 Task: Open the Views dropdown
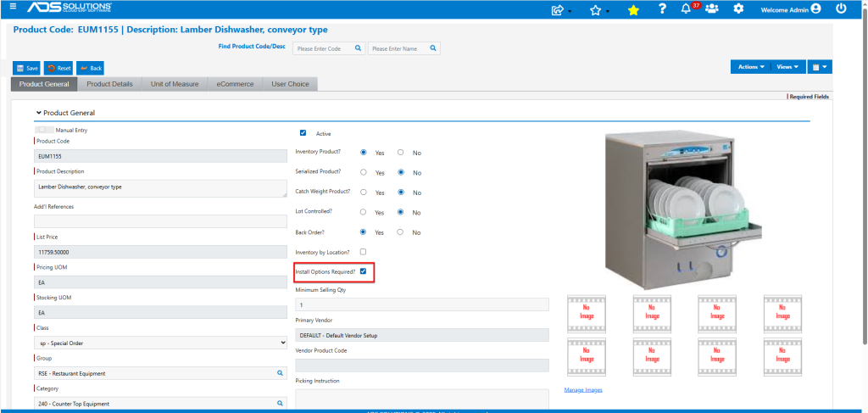pos(787,66)
